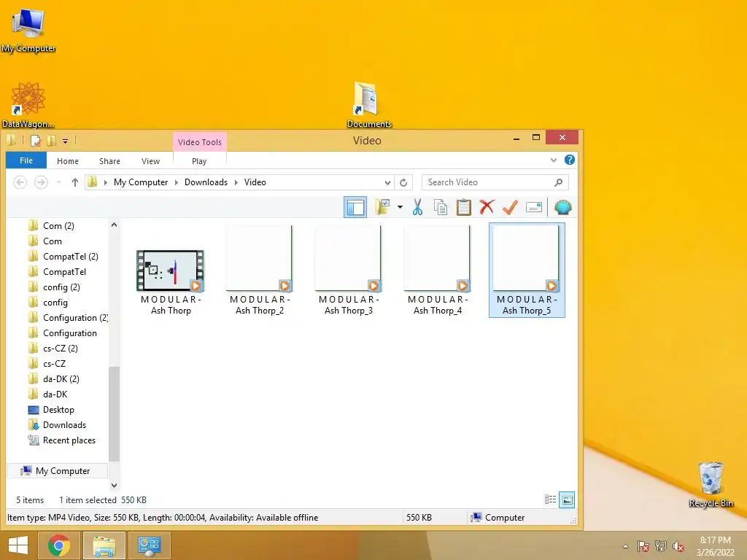747x560 pixels.
Task: Expand the chevron after My Computer breadcrumb
Action: [x=177, y=182]
